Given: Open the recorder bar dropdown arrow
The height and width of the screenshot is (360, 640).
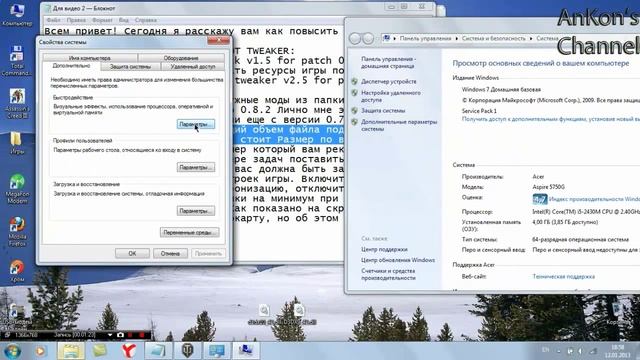Looking at the screenshot, I should tap(110, 335).
